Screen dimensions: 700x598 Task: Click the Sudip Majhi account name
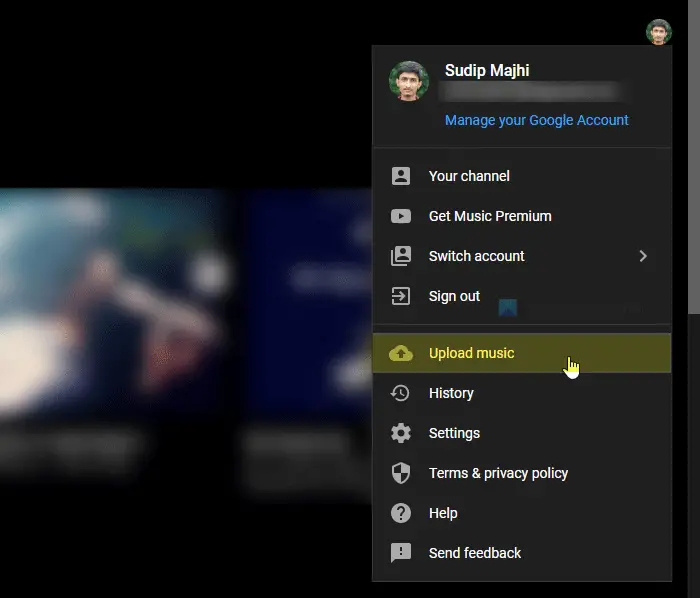[x=487, y=70]
